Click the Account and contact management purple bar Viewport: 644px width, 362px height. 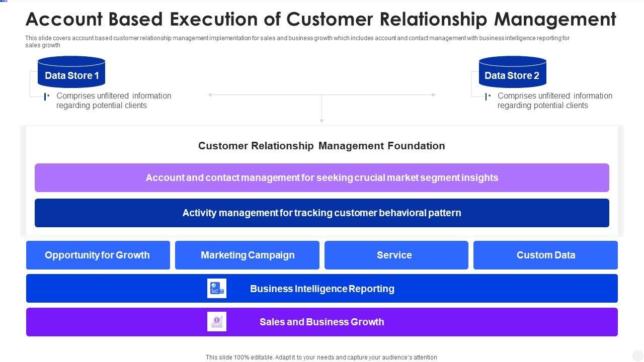click(x=321, y=177)
